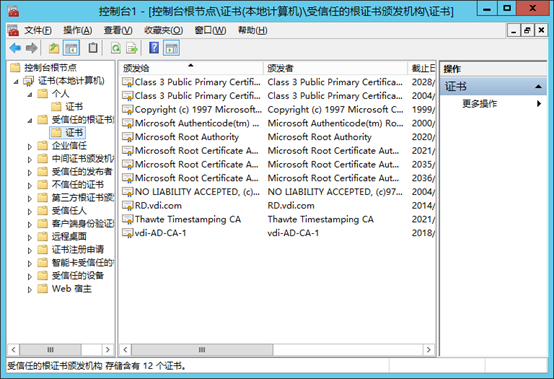The width and height of the screenshot is (554, 379).
Task: Expand the 企业信任 tree node
Action: [x=30, y=146]
